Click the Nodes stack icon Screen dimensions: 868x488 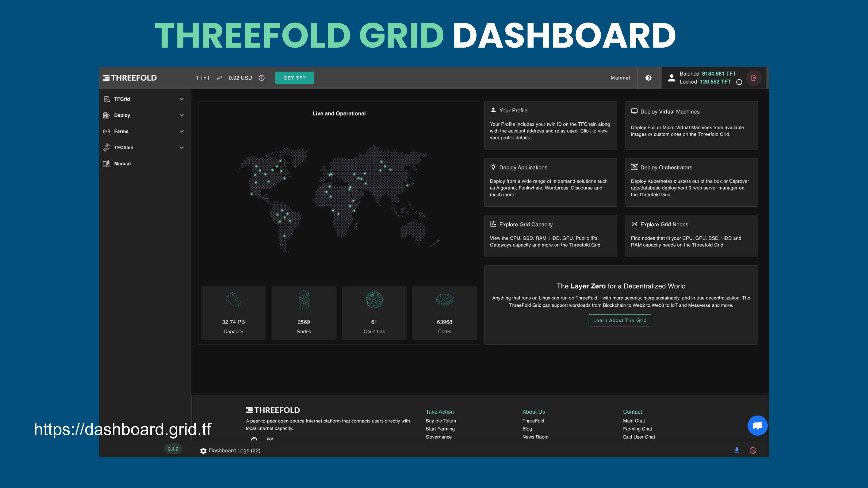[x=303, y=300]
